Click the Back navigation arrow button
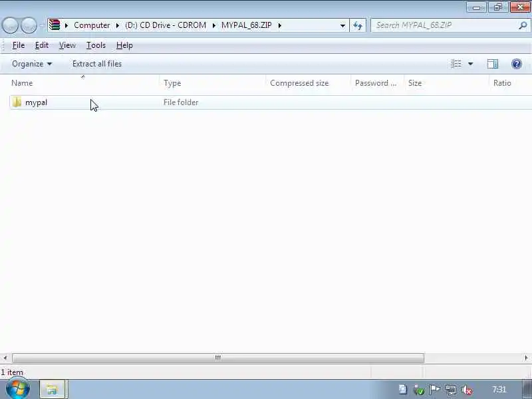Viewport: 532px width, 399px height. coord(10,25)
